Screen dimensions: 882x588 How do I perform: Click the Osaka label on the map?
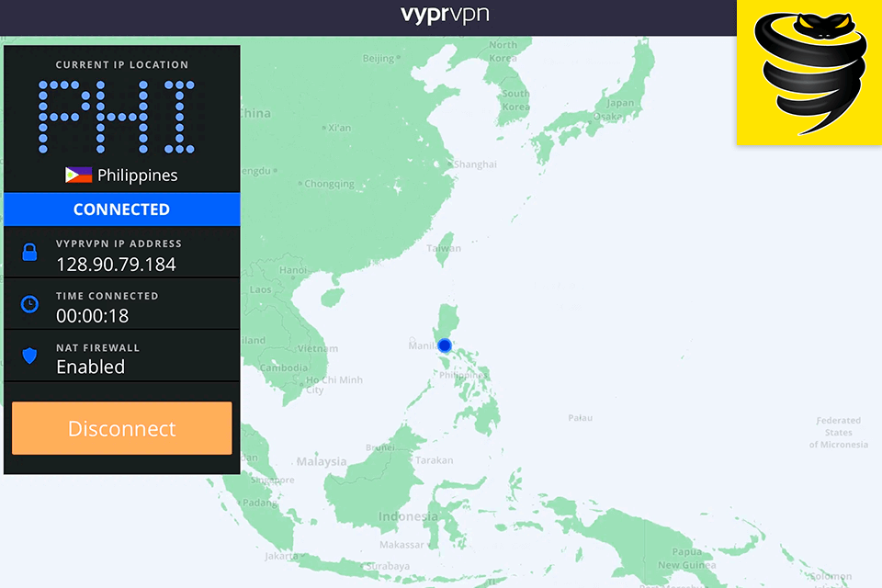point(607,117)
